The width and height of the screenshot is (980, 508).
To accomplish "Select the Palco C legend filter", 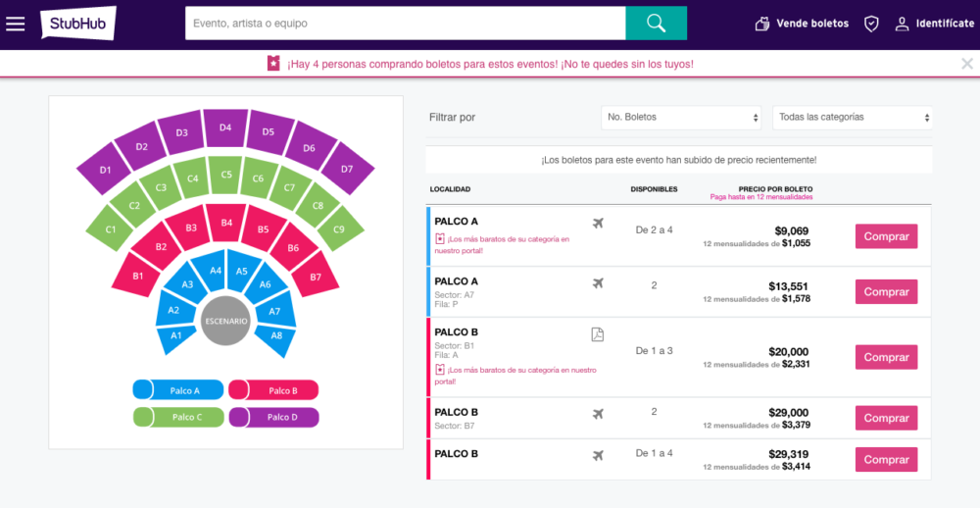I will click(178, 418).
